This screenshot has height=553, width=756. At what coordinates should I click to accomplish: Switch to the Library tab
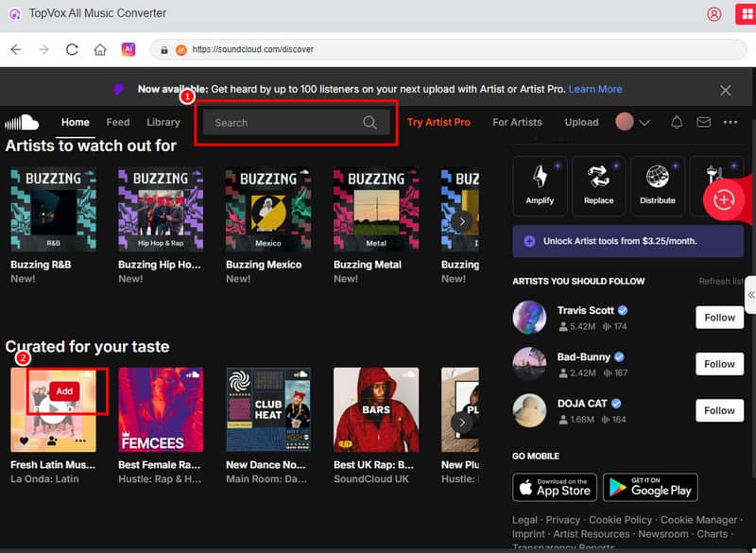[163, 122]
